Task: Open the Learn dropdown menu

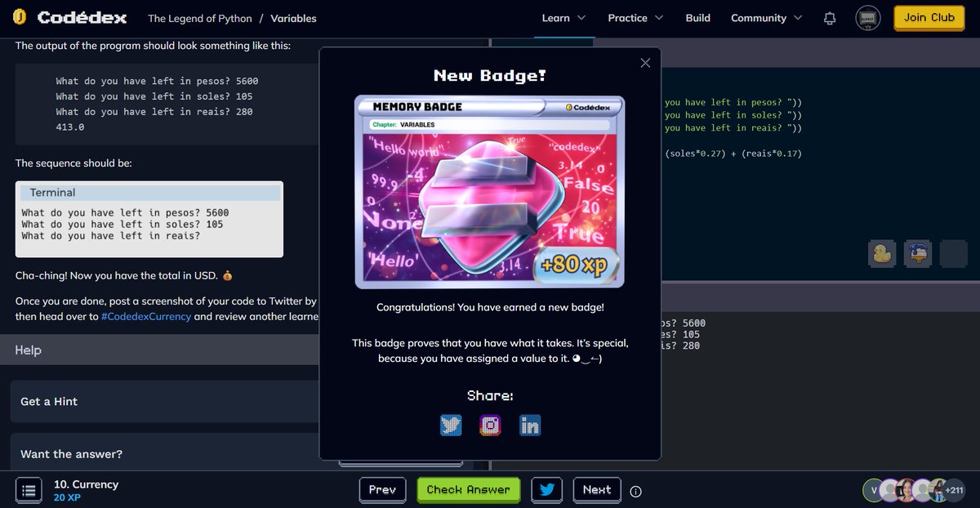Action: [563, 18]
